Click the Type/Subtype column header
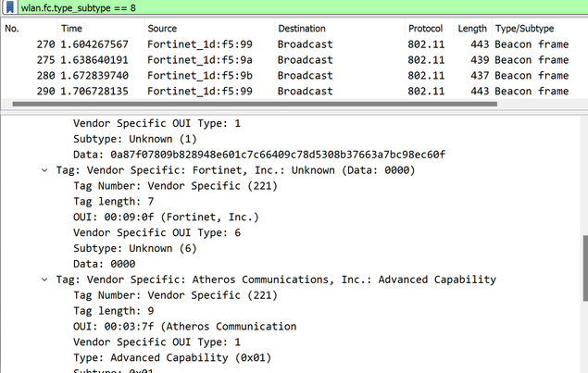The image size is (588, 373). (x=530, y=29)
